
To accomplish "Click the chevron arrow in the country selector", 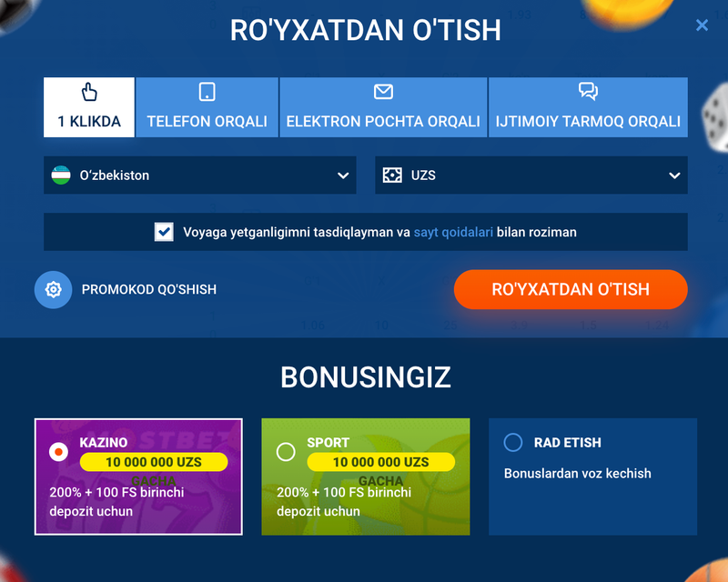I will pyautogui.click(x=343, y=176).
